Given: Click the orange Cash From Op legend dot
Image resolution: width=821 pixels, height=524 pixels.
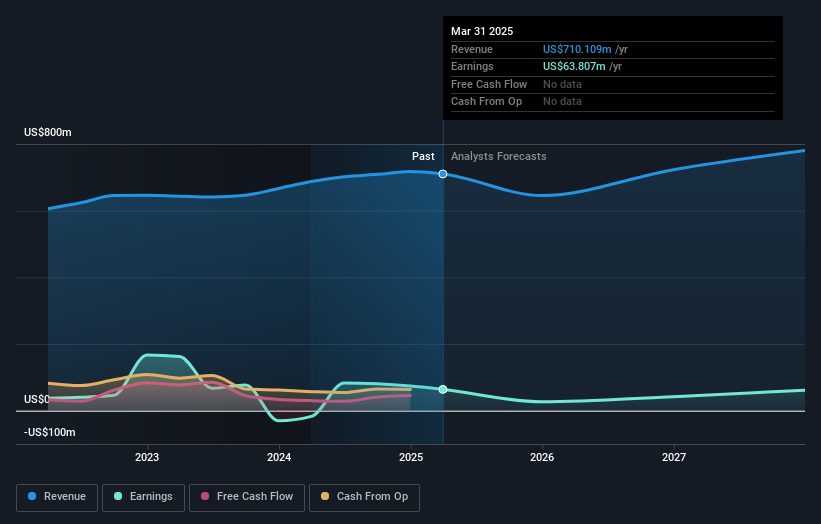Looking at the screenshot, I should pos(325,496).
